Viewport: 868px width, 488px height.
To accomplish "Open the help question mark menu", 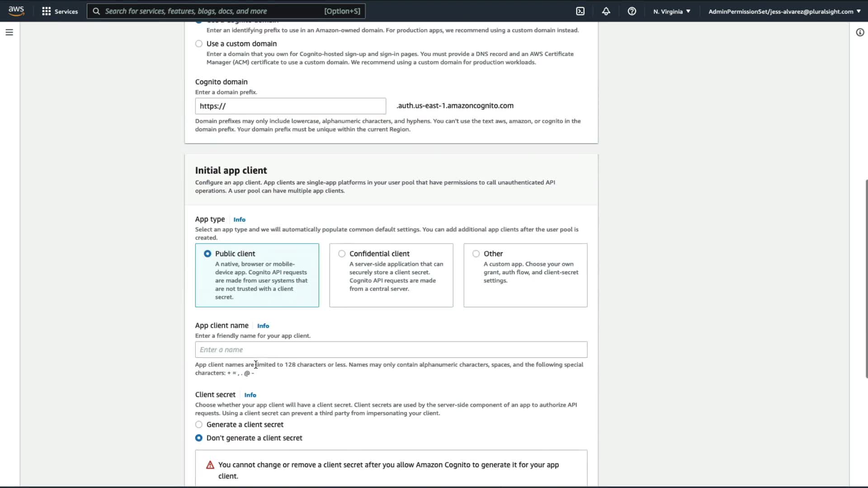I will pos(632,11).
